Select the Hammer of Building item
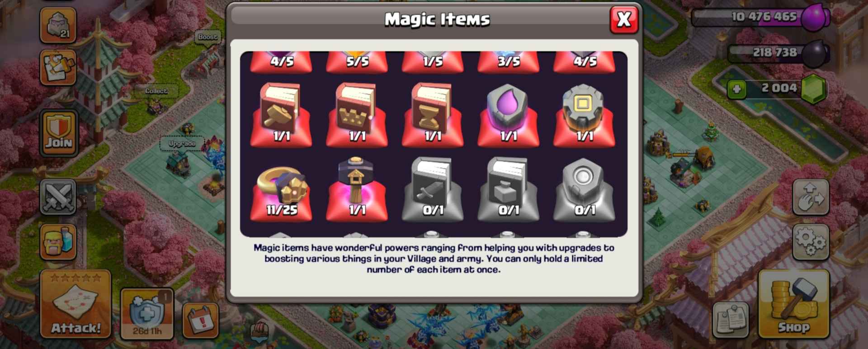This screenshot has width=868, height=349. (357, 189)
